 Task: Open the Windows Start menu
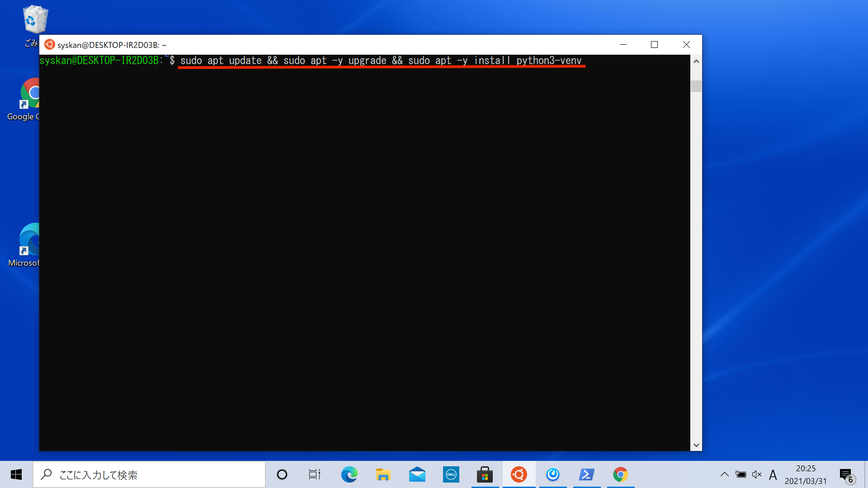tap(16, 474)
